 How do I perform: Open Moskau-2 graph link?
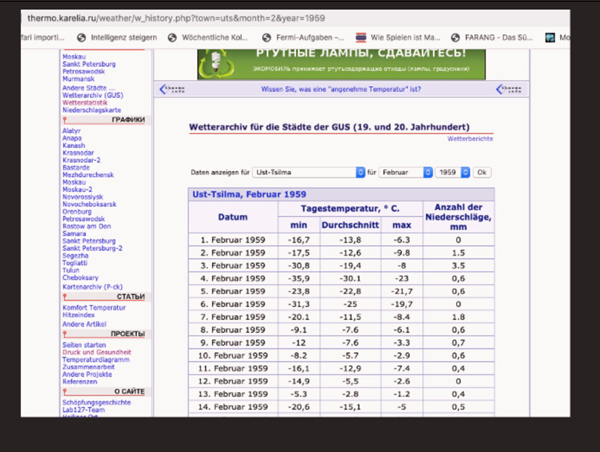pyautogui.click(x=77, y=189)
